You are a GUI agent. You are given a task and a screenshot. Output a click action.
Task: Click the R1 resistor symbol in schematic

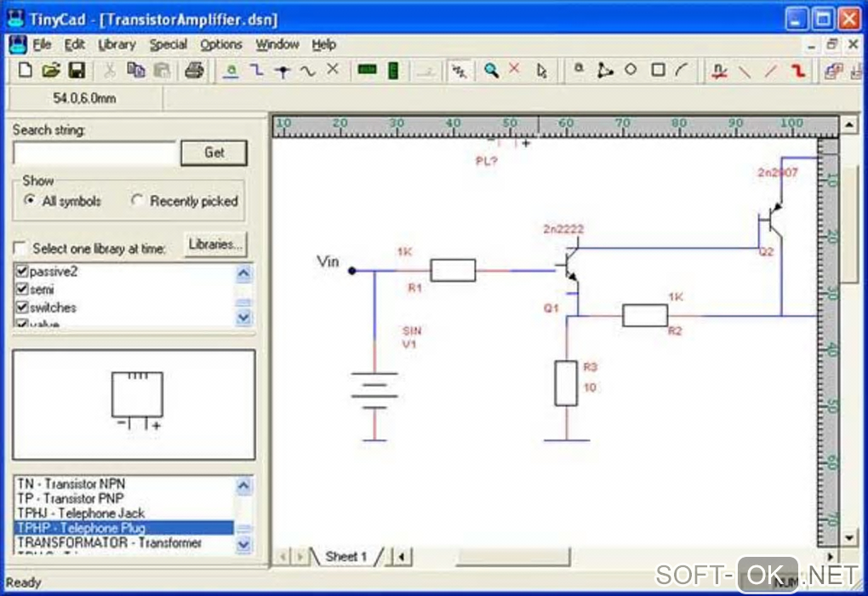coord(453,270)
